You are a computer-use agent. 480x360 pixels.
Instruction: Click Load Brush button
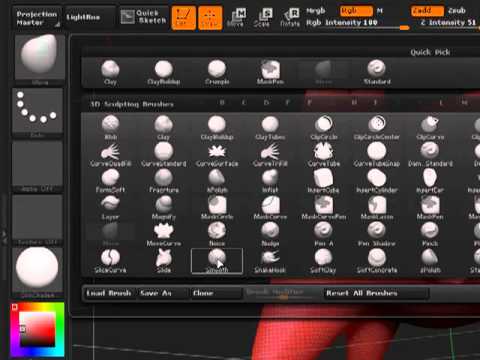point(109,293)
